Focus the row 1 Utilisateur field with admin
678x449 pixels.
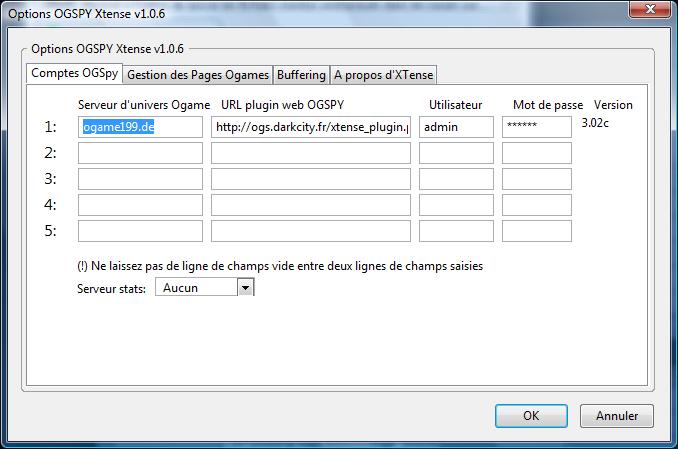[456, 127]
